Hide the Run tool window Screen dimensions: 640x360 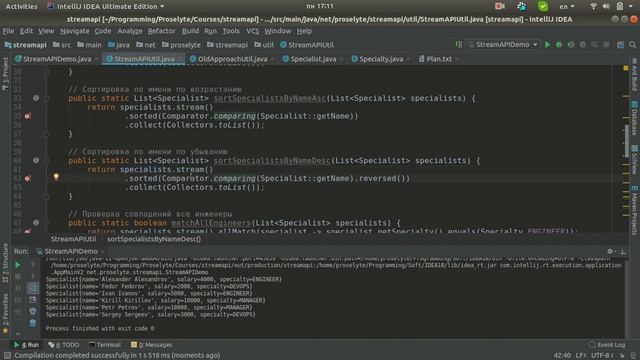tap(623, 251)
